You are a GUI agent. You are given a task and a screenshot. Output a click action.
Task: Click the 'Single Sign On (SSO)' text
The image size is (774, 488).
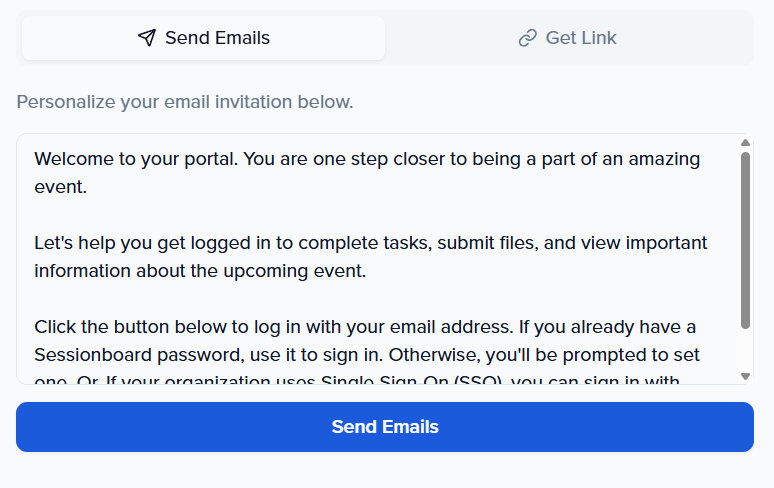pos(412,380)
